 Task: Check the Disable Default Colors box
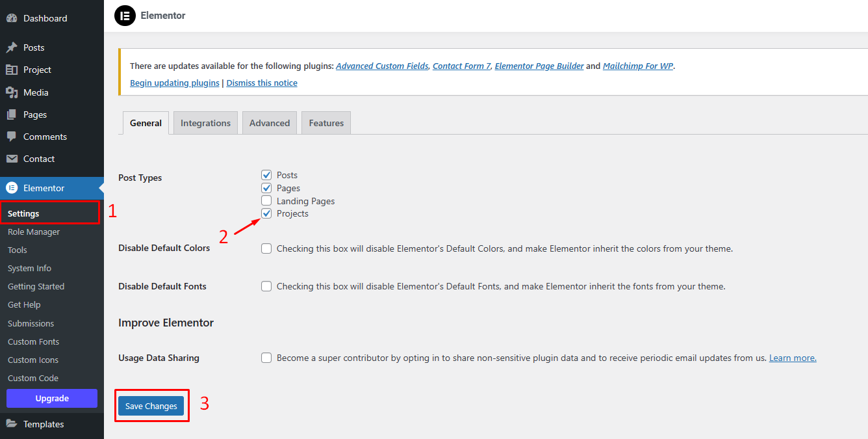(x=266, y=248)
